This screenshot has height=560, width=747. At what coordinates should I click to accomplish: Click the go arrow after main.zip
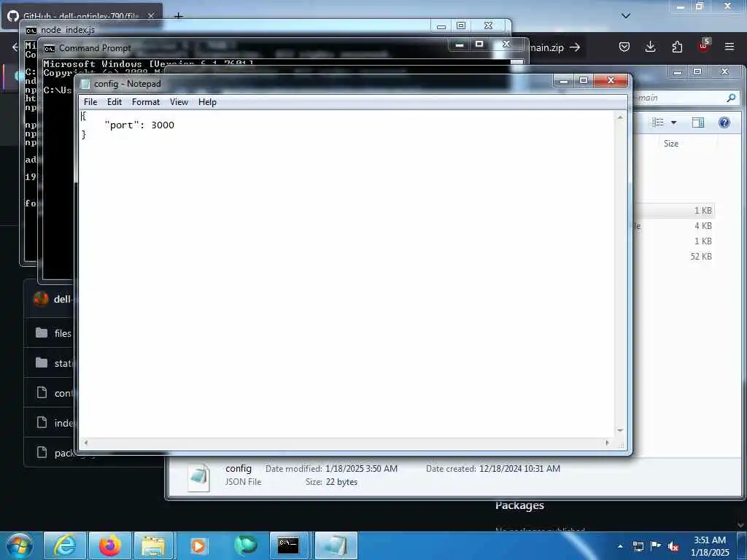click(575, 47)
